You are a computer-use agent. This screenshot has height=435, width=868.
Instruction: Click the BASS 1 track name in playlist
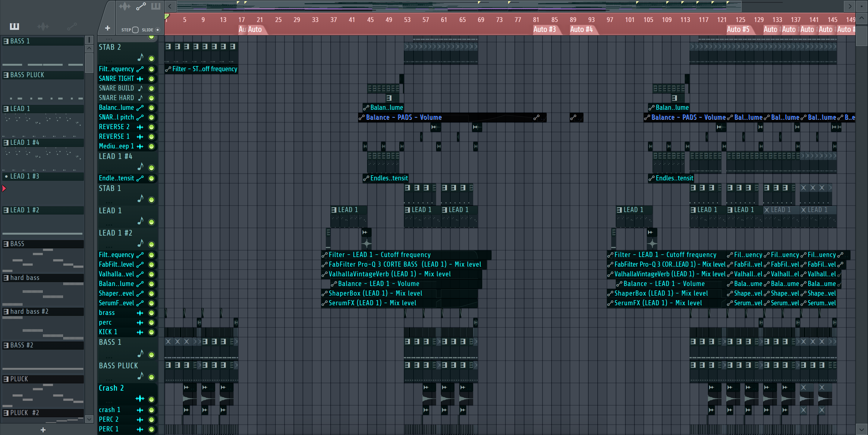point(110,342)
